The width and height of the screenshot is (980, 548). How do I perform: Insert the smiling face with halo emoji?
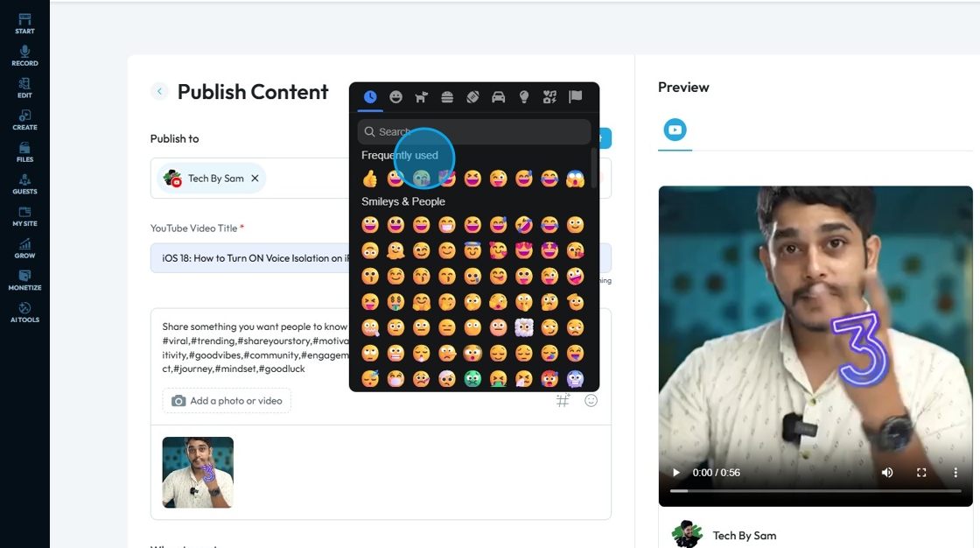coord(472,251)
